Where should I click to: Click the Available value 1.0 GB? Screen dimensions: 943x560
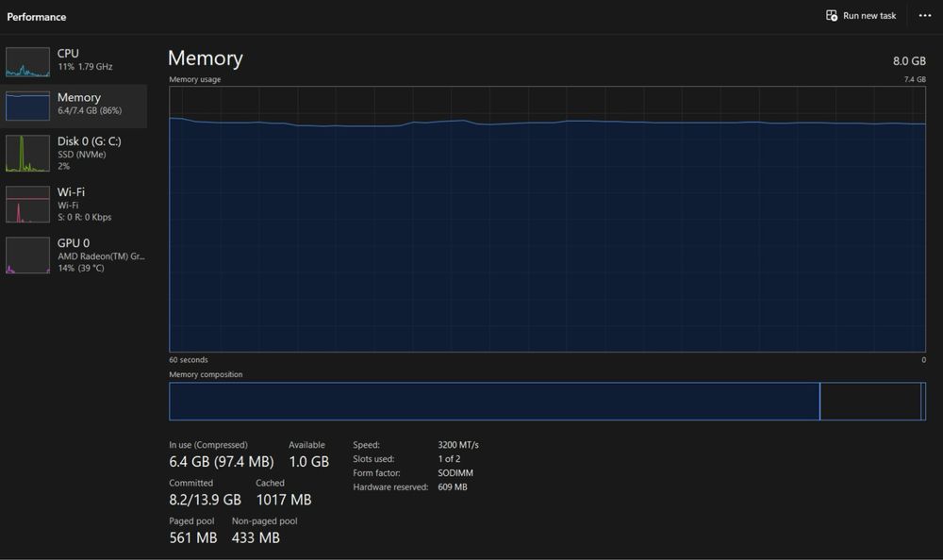309,461
